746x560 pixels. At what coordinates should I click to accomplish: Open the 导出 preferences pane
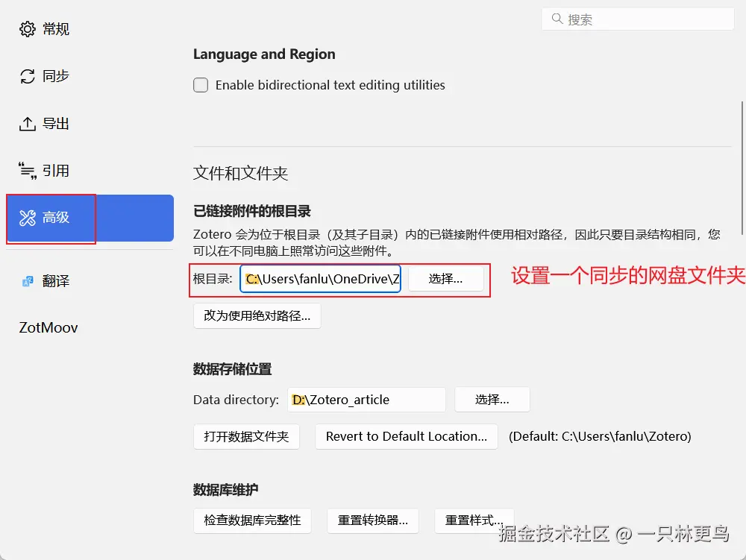pos(90,124)
